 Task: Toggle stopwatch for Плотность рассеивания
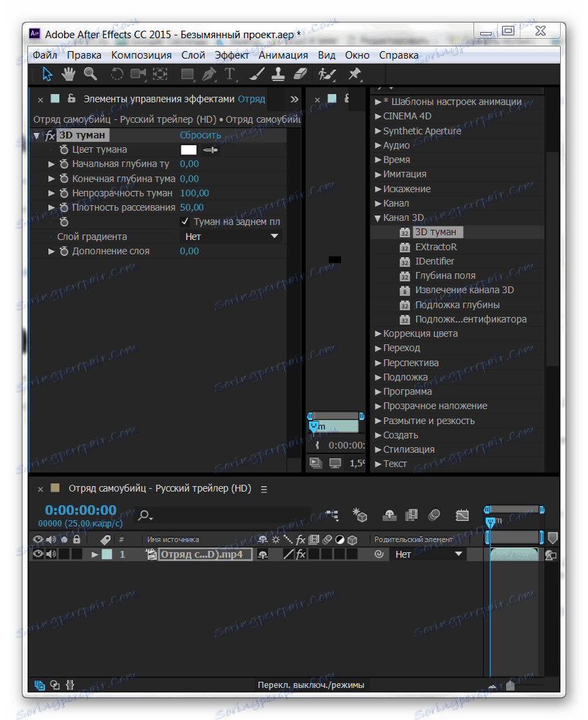tap(63, 207)
